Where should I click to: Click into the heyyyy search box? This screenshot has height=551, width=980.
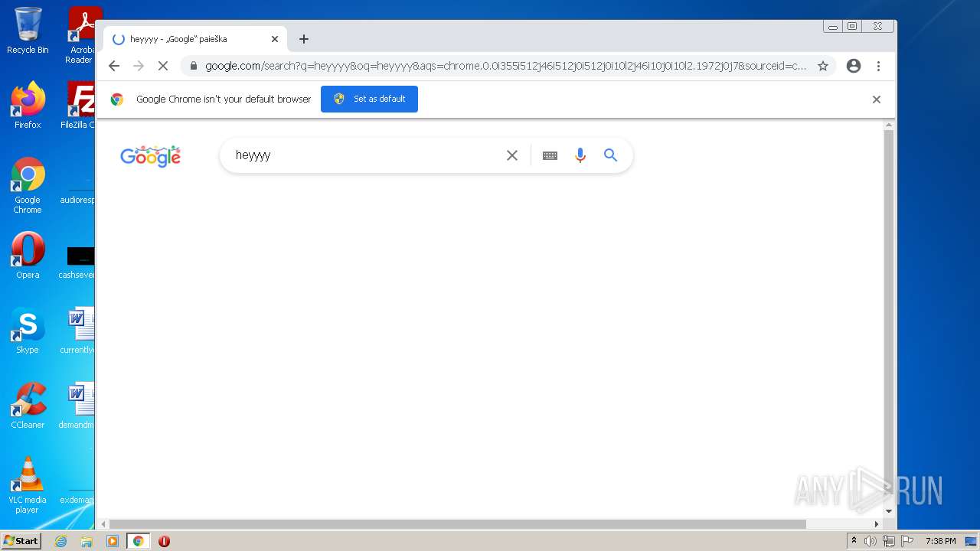coord(366,155)
